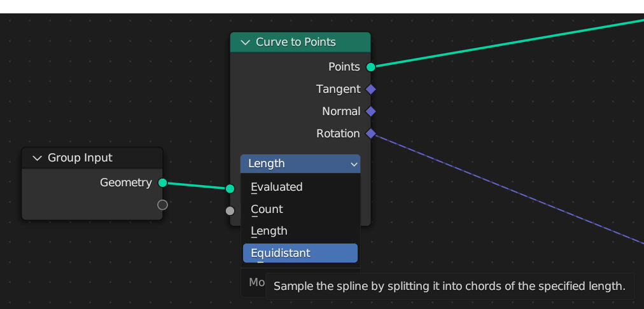
Task: Collapse the Curve to Points node chevron
Action: 245,42
